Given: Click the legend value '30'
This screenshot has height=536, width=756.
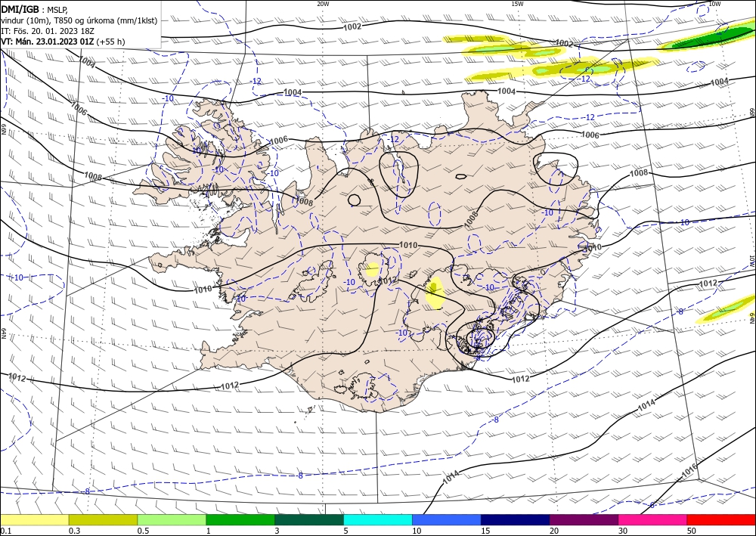Looking at the screenshot, I should point(623,531).
